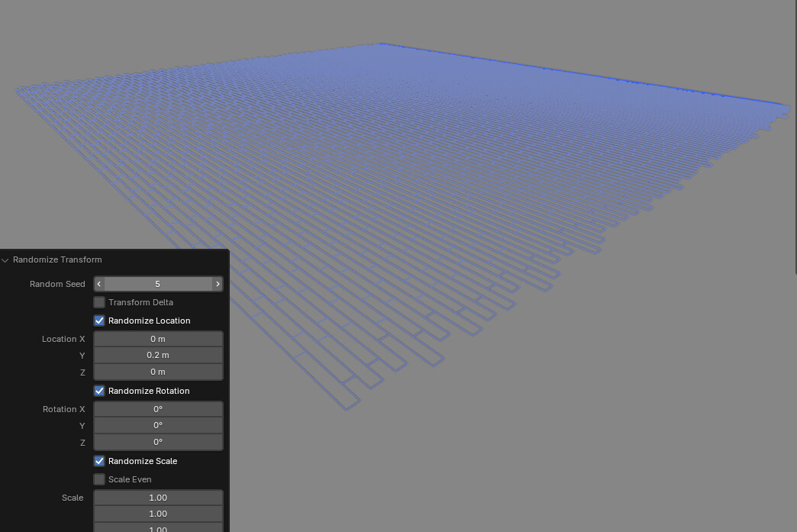Viewport: 797px width, 532px height.
Task: Increase Random Seed with right arrow
Action: click(218, 284)
